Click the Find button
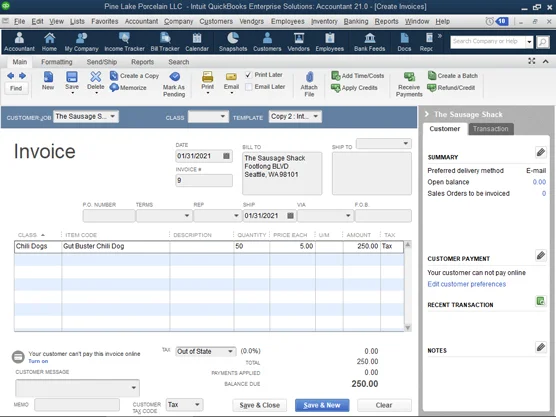The image size is (556, 417). [16, 88]
